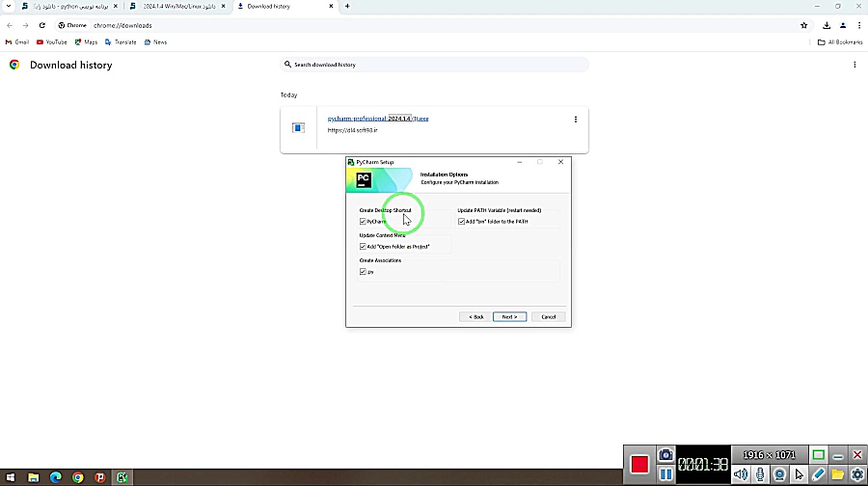Reload the downloads page
The height and width of the screenshot is (486, 868).
click(42, 25)
